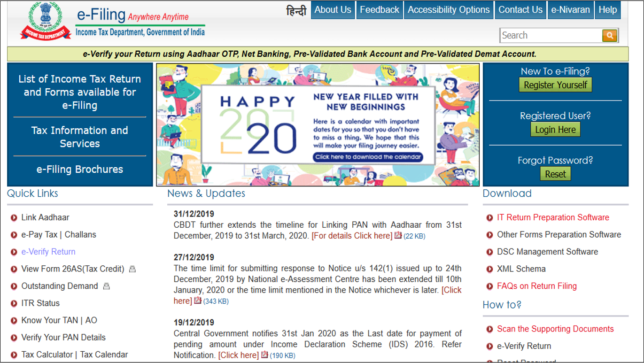Open the 343 KB PDF icon

198,301
